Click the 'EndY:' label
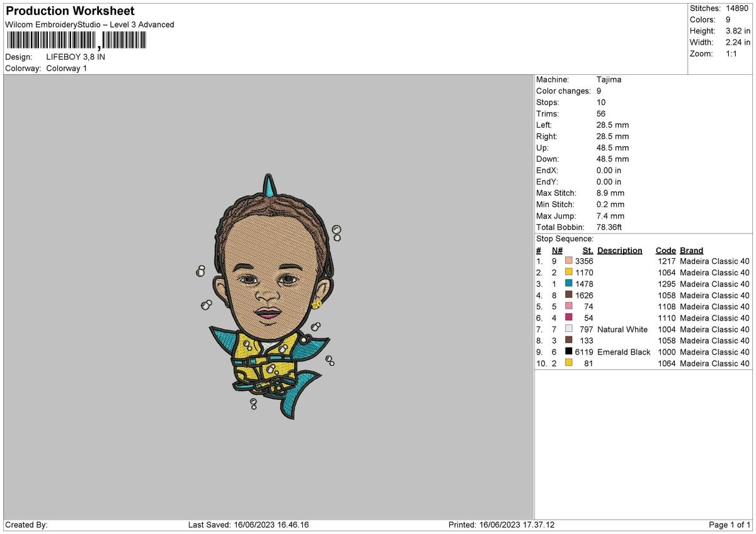The width and height of the screenshot is (756, 534). click(547, 182)
